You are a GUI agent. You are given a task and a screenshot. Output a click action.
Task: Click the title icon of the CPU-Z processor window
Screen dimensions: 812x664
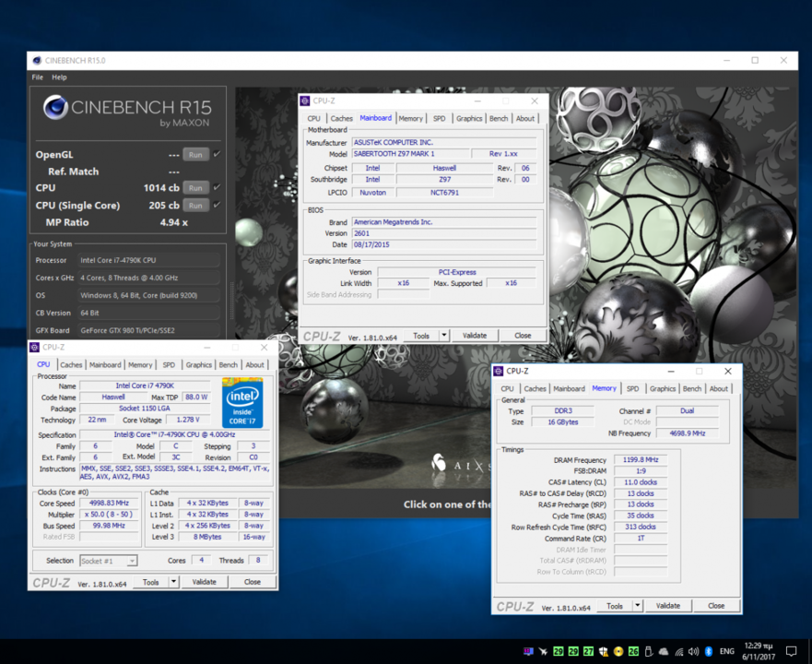tap(35, 348)
